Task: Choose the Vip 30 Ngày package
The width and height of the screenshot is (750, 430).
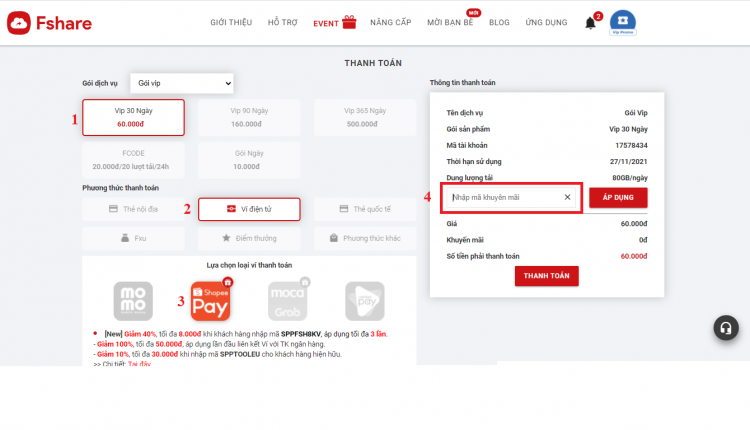Action: pyautogui.click(x=133, y=118)
